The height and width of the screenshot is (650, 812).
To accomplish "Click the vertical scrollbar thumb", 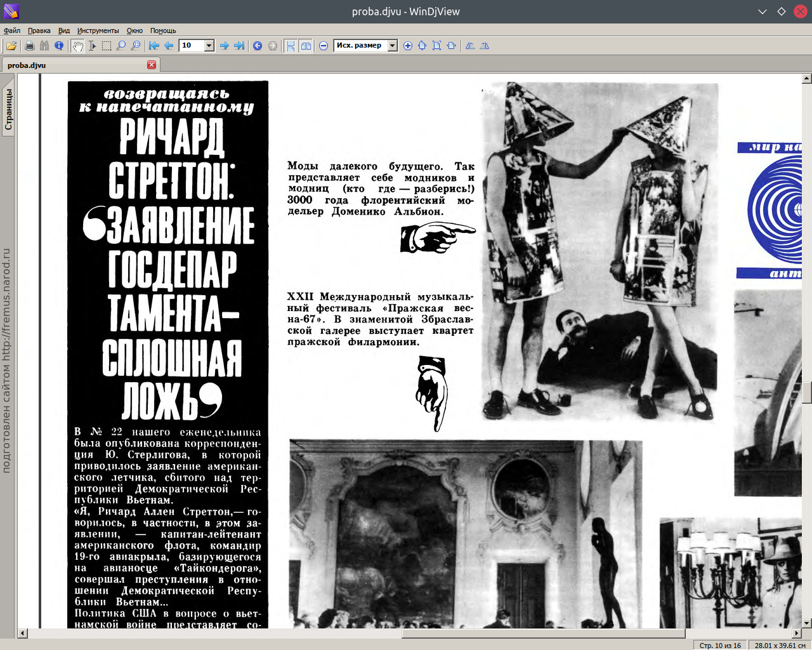I will pos(807,392).
